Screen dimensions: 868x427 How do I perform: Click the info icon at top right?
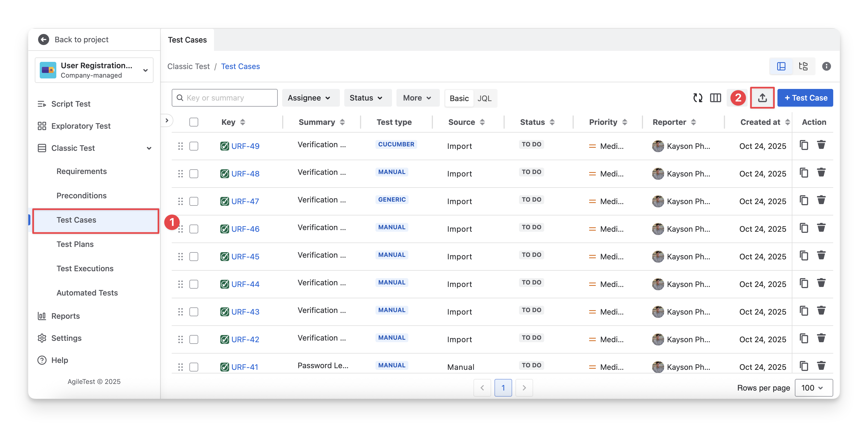[x=826, y=66]
